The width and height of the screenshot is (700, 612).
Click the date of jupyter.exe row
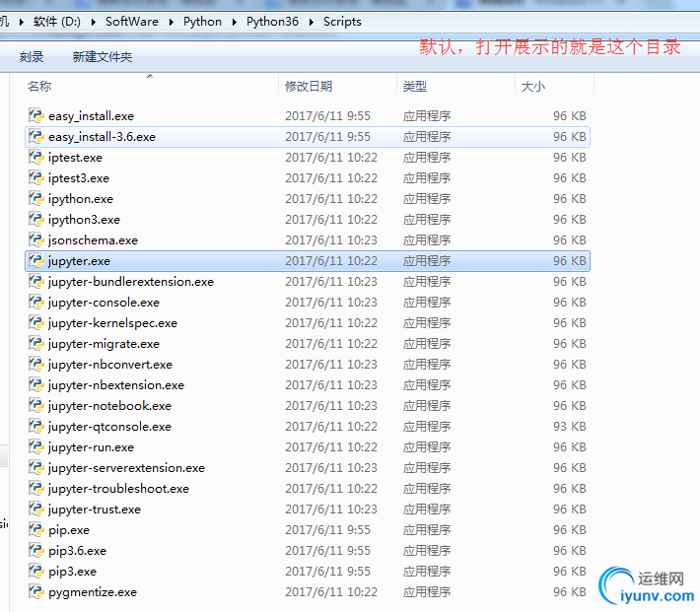(331, 261)
